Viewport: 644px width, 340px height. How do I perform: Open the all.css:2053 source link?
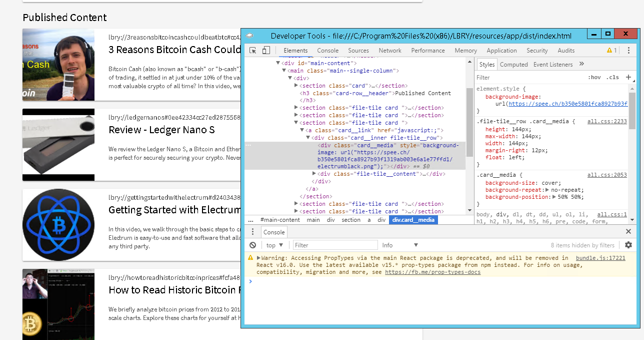[x=607, y=175]
